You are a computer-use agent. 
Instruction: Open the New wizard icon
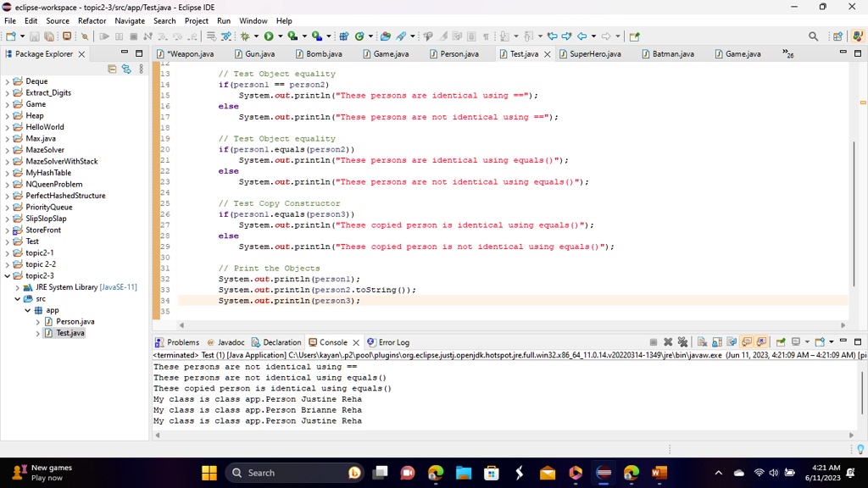tap(11, 36)
